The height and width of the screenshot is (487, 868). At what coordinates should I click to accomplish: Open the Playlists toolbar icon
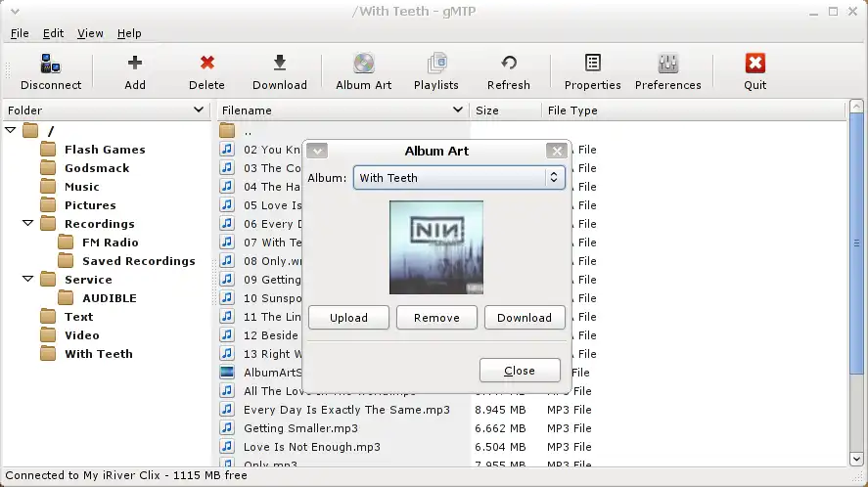point(436,64)
